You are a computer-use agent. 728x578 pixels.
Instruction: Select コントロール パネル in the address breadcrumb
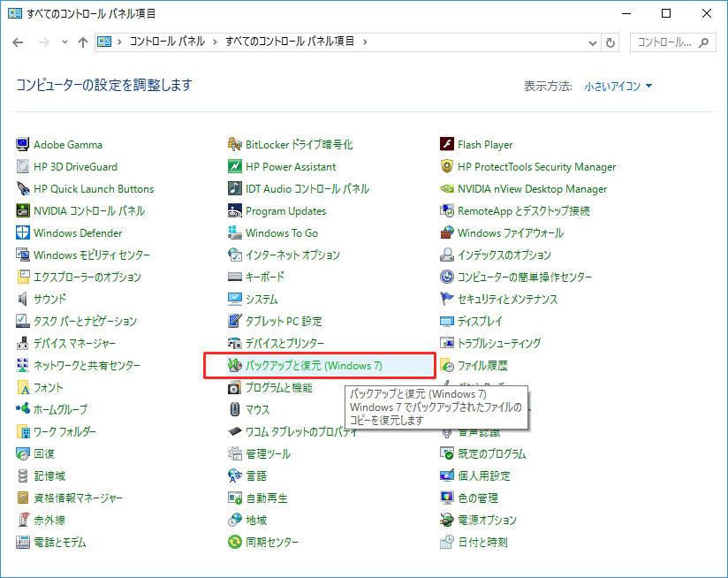167,42
